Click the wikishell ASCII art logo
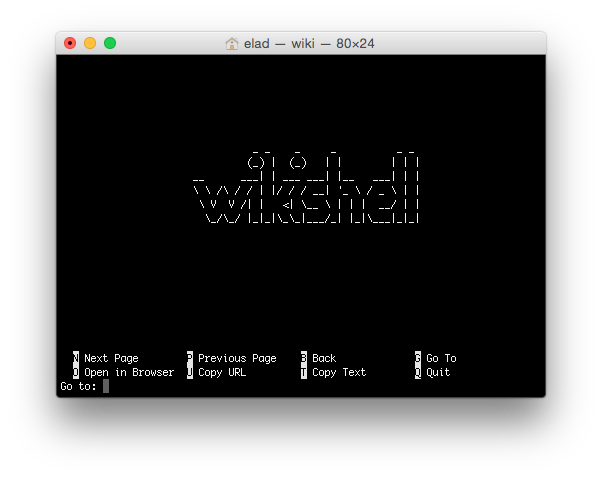602x478 pixels. pyautogui.click(x=306, y=187)
